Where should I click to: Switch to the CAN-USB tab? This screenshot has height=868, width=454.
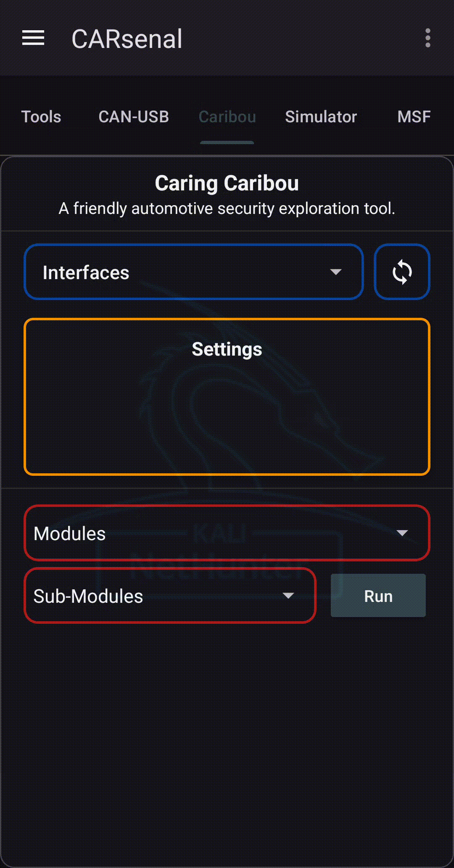click(x=133, y=117)
